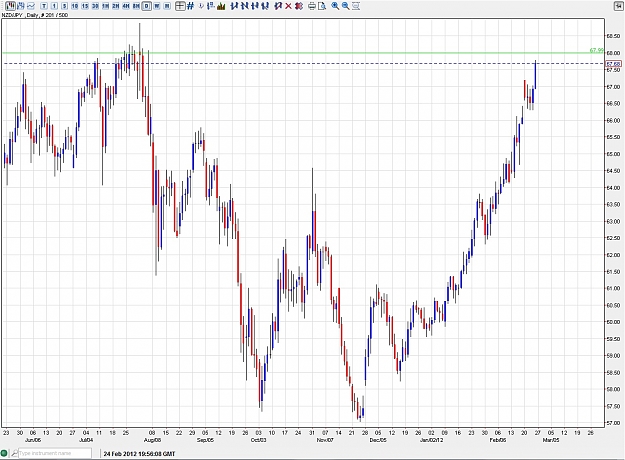The width and height of the screenshot is (625, 460).
Task: Click the 60.00 price axis label
Action: 613,322
